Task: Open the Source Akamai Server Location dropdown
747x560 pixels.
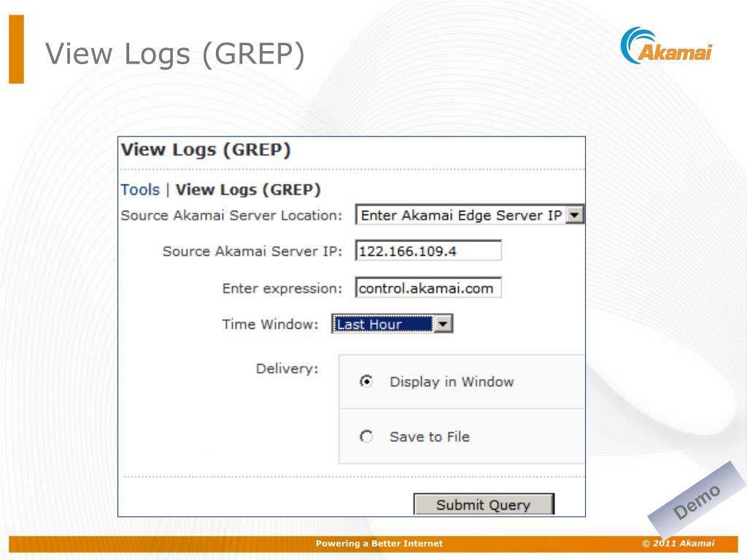Action: pyautogui.click(x=470, y=215)
